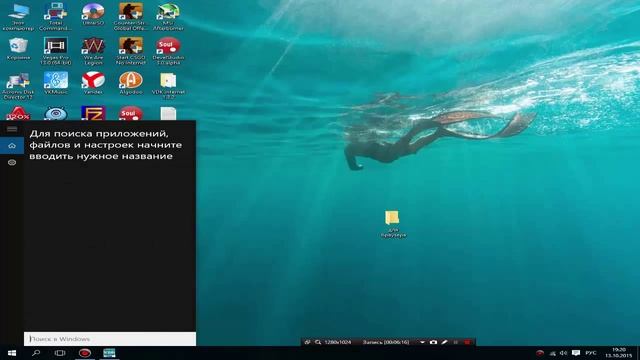Select the Корзина recycle bin icon
This screenshot has width=640, height=360.
click(18, 49)
